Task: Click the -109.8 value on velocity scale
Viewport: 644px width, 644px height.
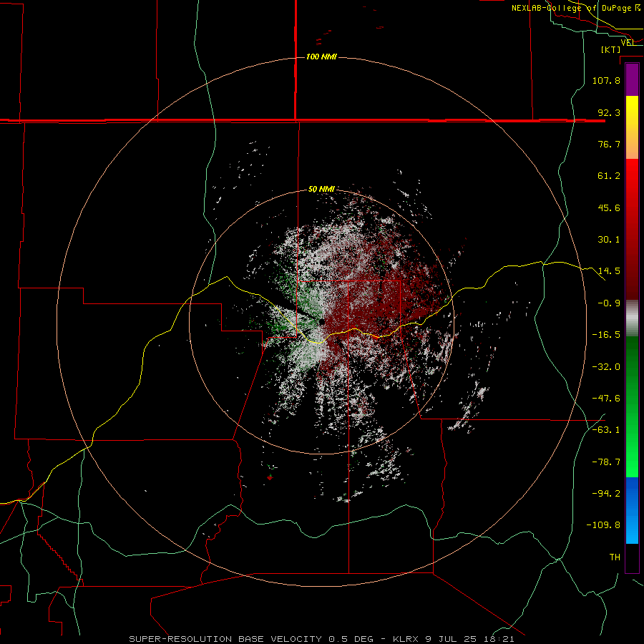Action: coord(603,525)
